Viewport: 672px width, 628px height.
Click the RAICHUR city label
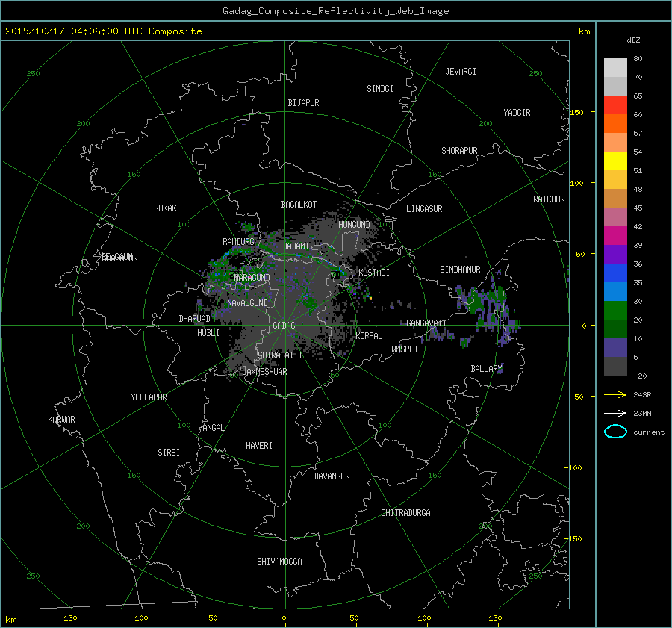click(549, 199)
